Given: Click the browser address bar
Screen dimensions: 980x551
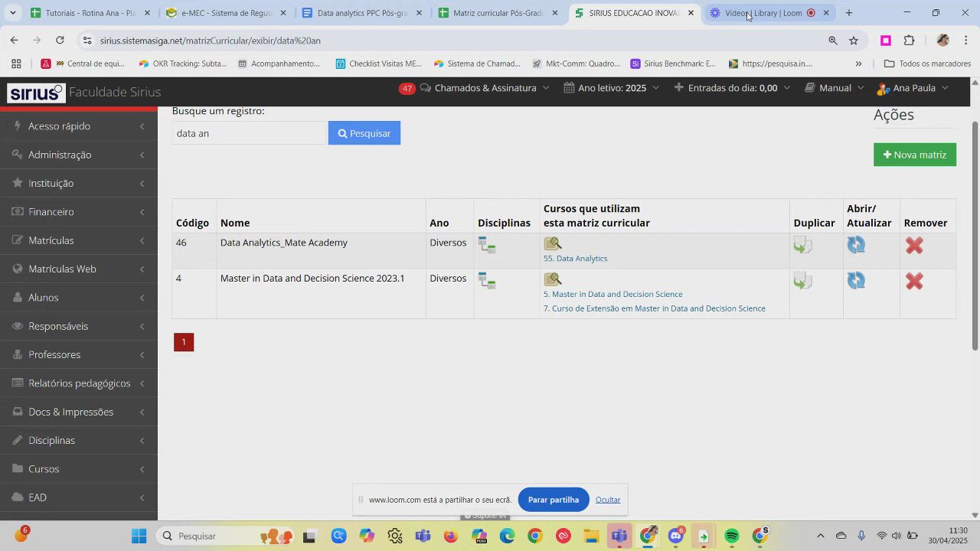Looking at the screenshot, I should [459, 41].
